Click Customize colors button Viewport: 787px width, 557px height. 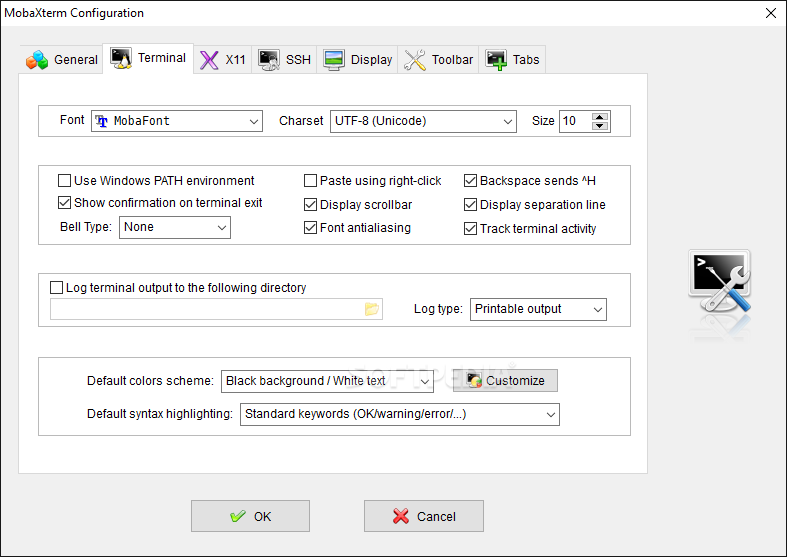[x=505, y=381]
